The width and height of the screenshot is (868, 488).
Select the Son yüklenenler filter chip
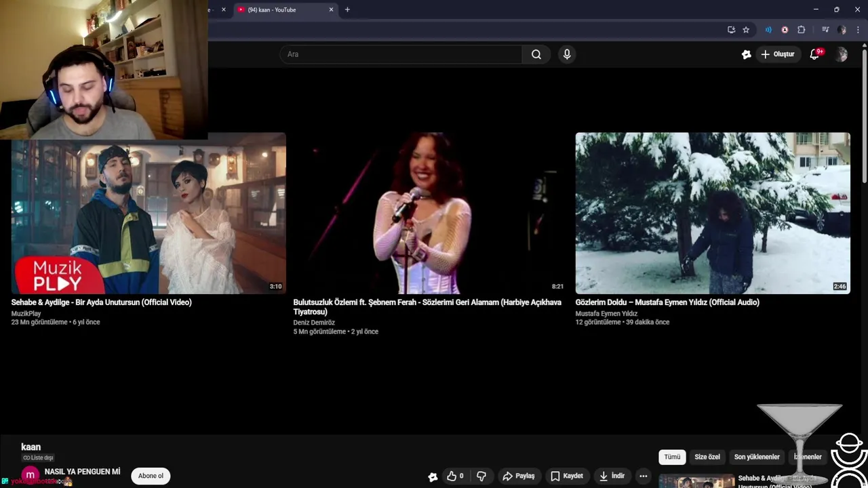pos(757,457)
